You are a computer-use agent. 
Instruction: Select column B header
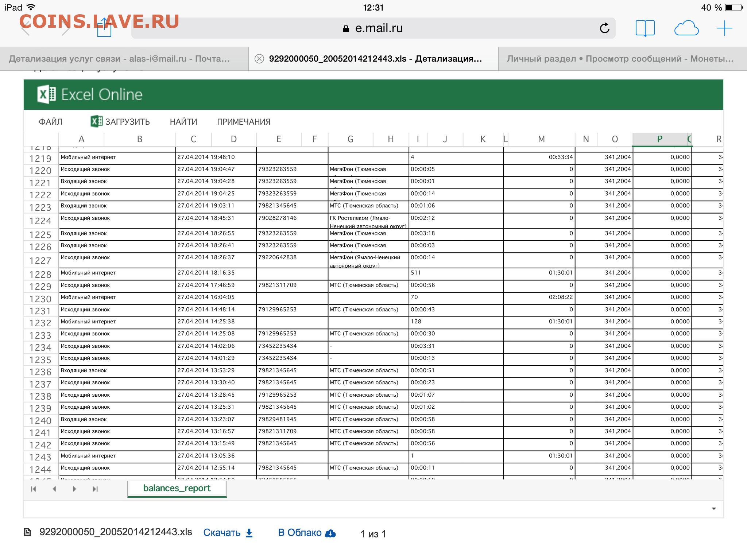tap(140, 139)
